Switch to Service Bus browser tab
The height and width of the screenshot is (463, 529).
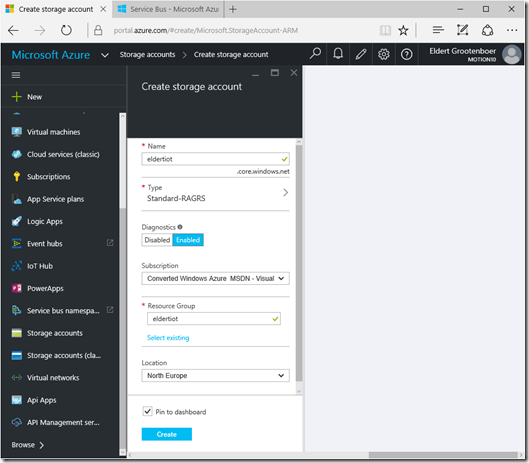168,9
